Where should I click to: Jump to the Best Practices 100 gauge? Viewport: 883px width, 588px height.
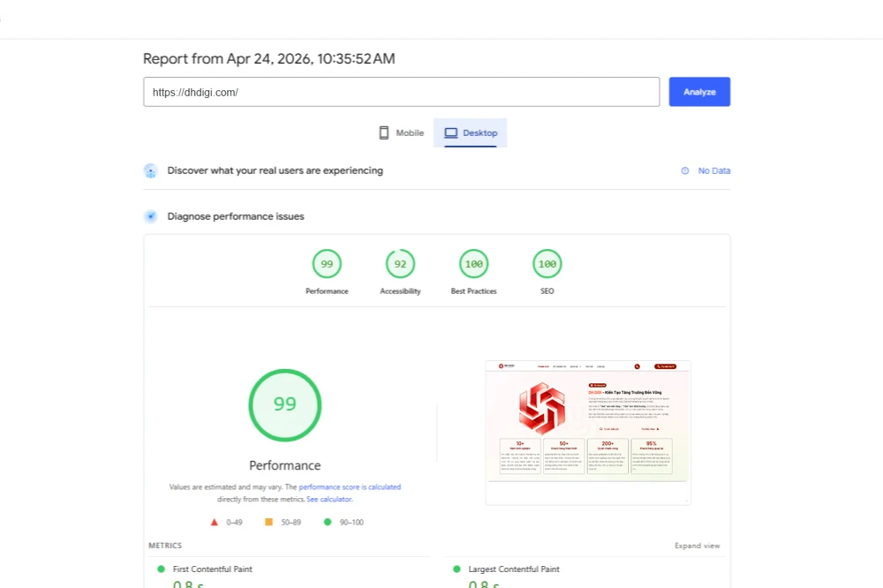click(473, 264)
